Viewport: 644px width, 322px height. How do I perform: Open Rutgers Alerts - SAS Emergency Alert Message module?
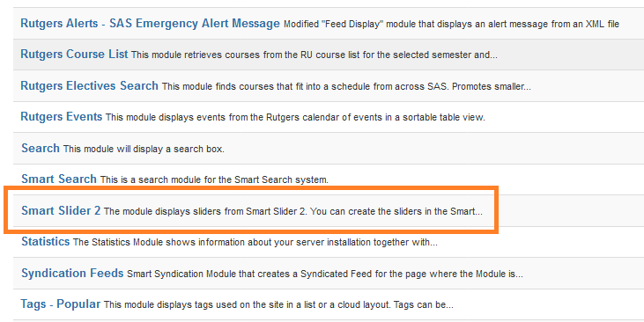(150, 24)
